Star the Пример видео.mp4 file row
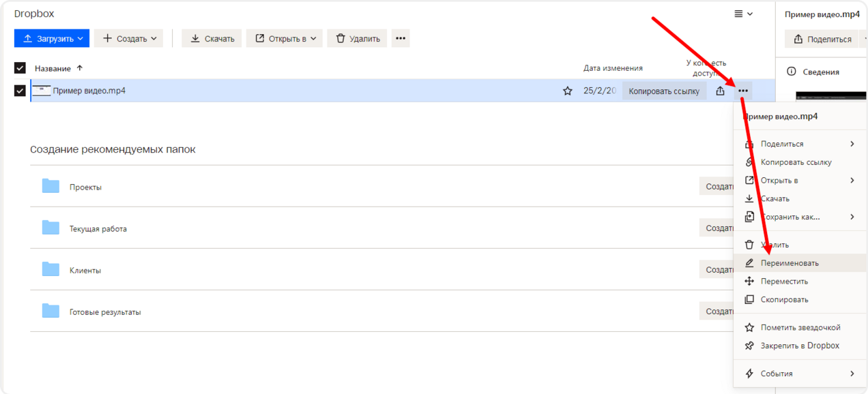The height and width of the screenshot is (394, 868). click(x=567, y=91)
